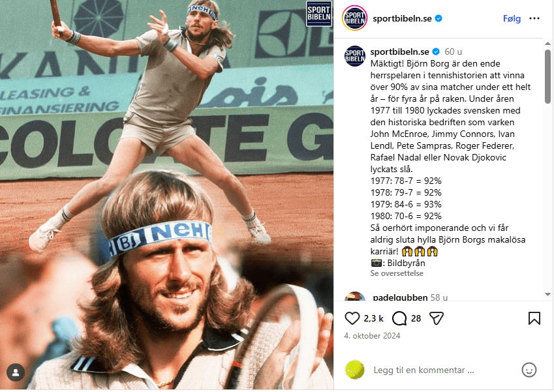Open padelgubben commenter profile
The height and width of the screenshot is (392, 554).
click(400, 297)
